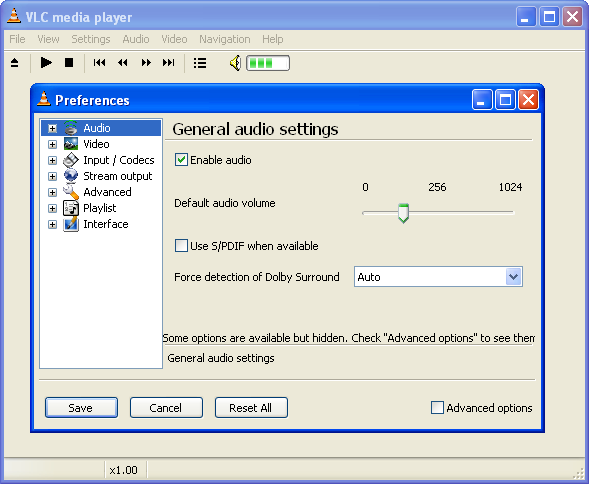
Task: Select the Video category icon
Action: click(71, 144)
